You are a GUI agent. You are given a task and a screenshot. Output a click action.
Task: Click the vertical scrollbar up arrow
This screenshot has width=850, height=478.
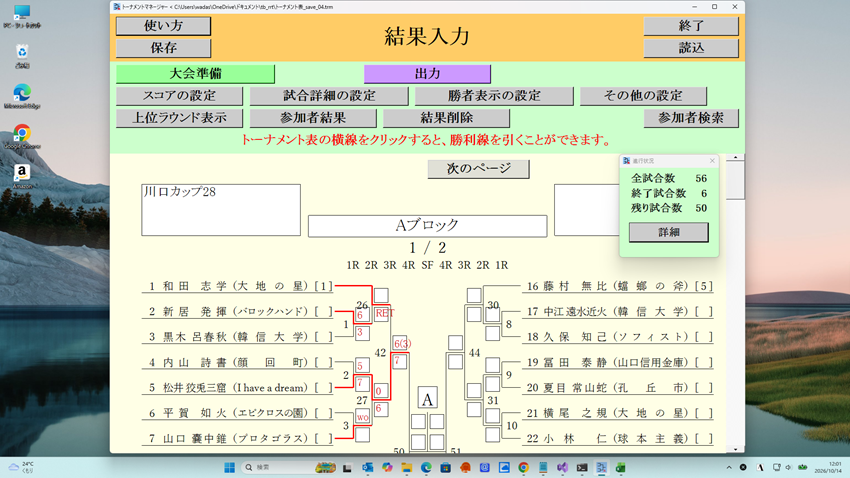[x=735, y=158]
